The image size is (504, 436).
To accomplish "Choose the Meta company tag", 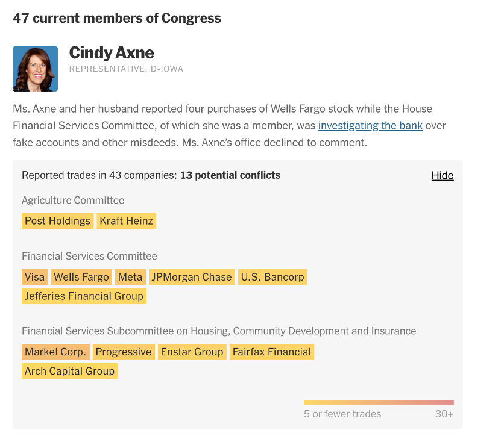I will click(130, 277).
